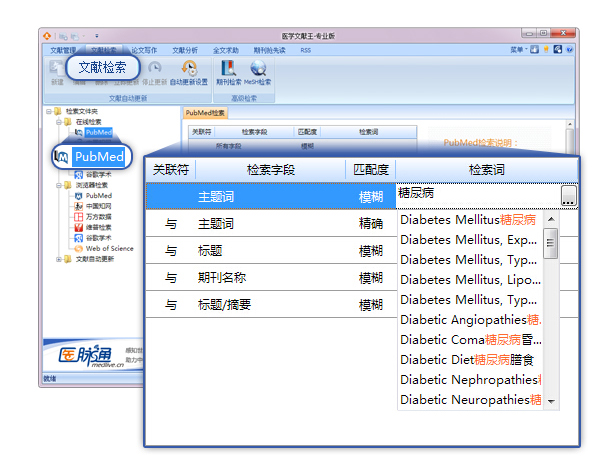Select the PubMed检索 document tab
This screenshot has width=614, height=476.
coord(205,113)
